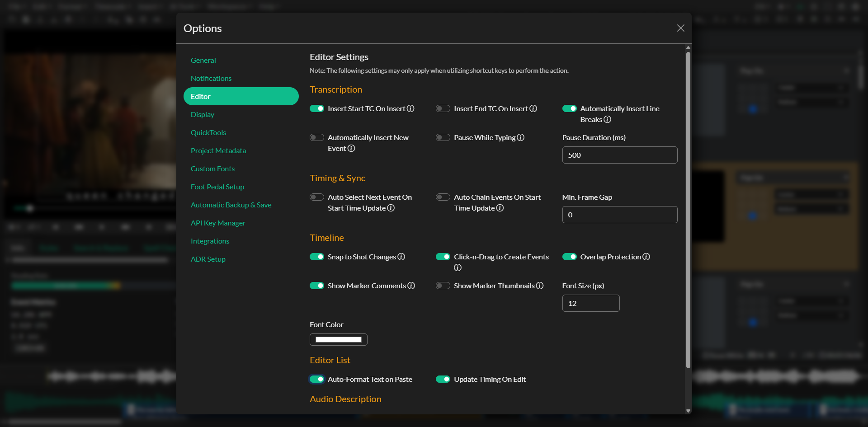Open info icon for Snap to Shot Changes
This screenshot has height=427, width=868.
click(x=401, y=257)
